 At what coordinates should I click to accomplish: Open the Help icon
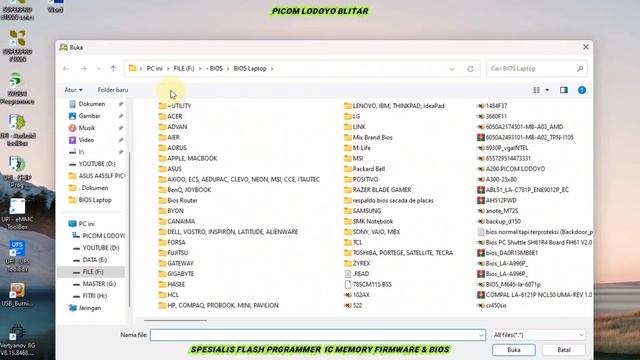pos(582,90)
